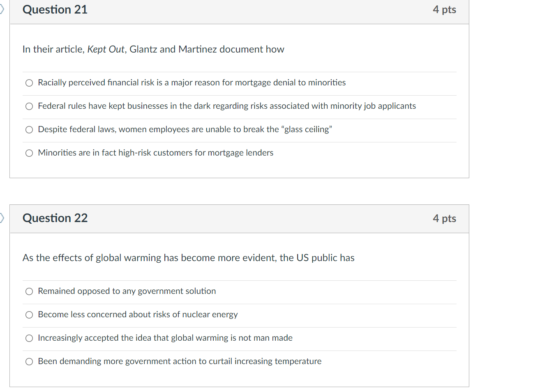Choose the 'glass ceiling' answer option

[29, 130]
